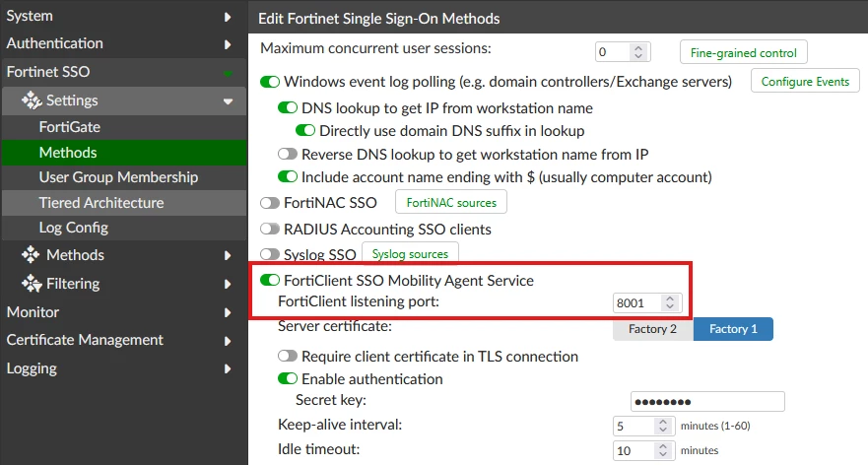The height and width of the screenshot is (465, 868).
Task: Disable FortiClient SSO Mobility Agent Service
Action: point(270,280)
